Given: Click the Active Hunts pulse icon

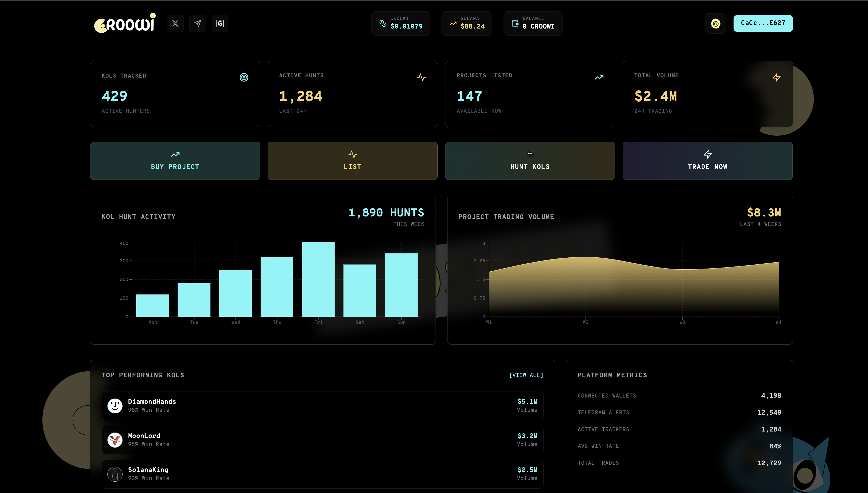Looking at the screenshot, I should coord(421,77).
